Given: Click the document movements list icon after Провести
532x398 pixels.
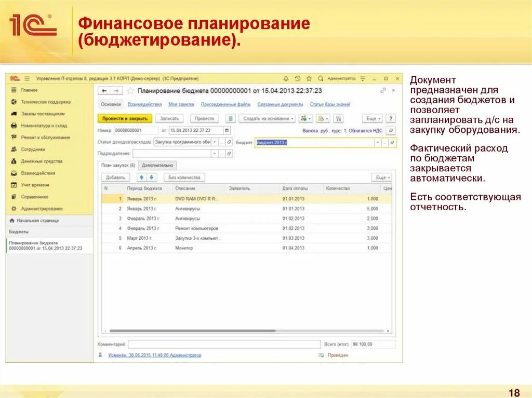Looking at the screenshot, I should click(x=230, y=119).
